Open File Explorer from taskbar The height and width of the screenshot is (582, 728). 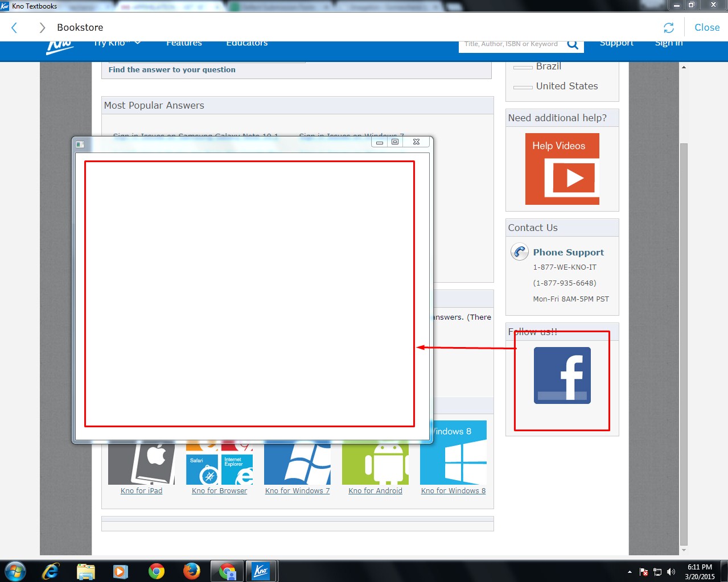point(86,571)
